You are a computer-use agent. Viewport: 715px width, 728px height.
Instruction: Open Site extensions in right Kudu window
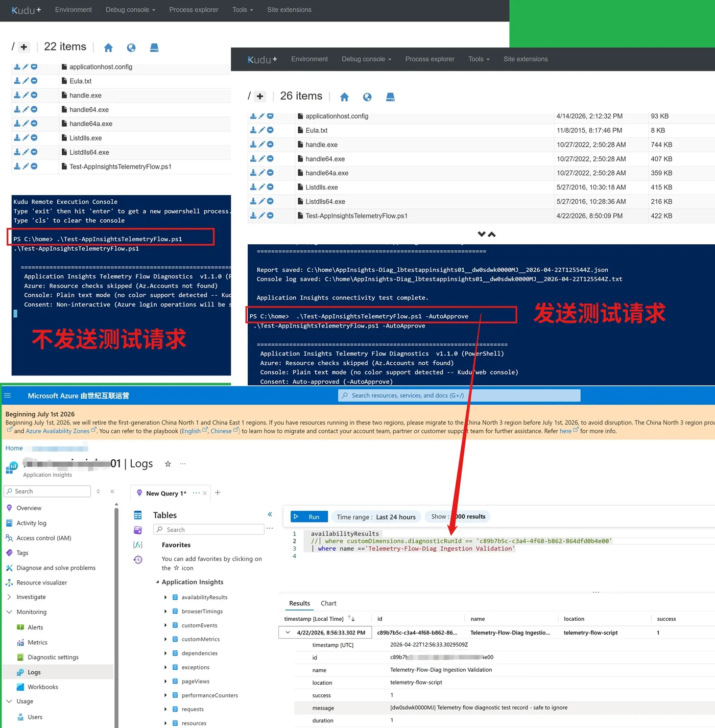pos(526,59)
